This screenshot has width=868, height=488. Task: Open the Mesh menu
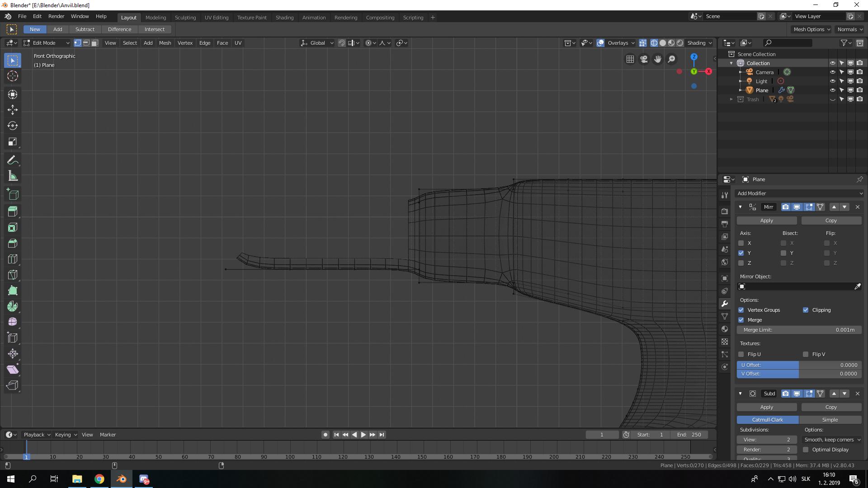point(165,43)
